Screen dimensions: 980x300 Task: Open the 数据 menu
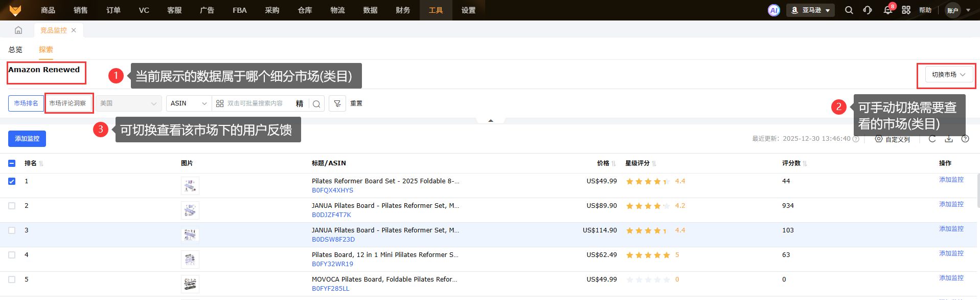370,10
